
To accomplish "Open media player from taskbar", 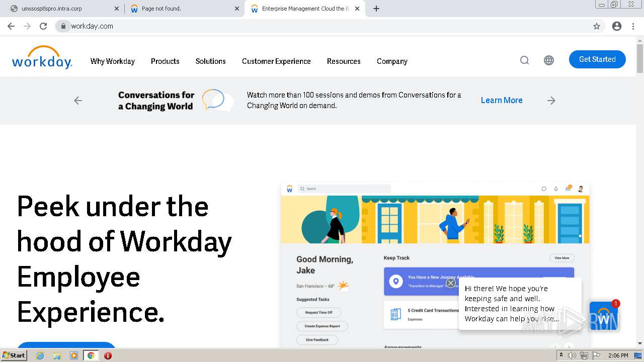I will coord(74,355).
